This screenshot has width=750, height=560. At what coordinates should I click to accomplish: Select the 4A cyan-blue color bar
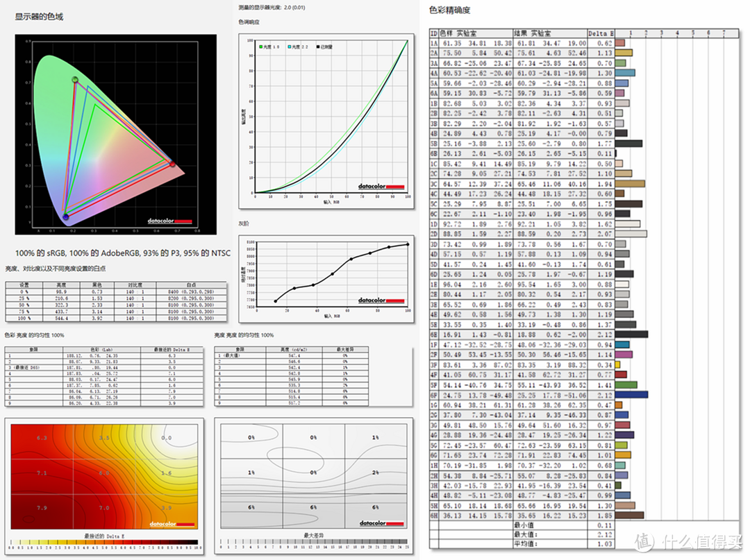(x=625, y=73)
